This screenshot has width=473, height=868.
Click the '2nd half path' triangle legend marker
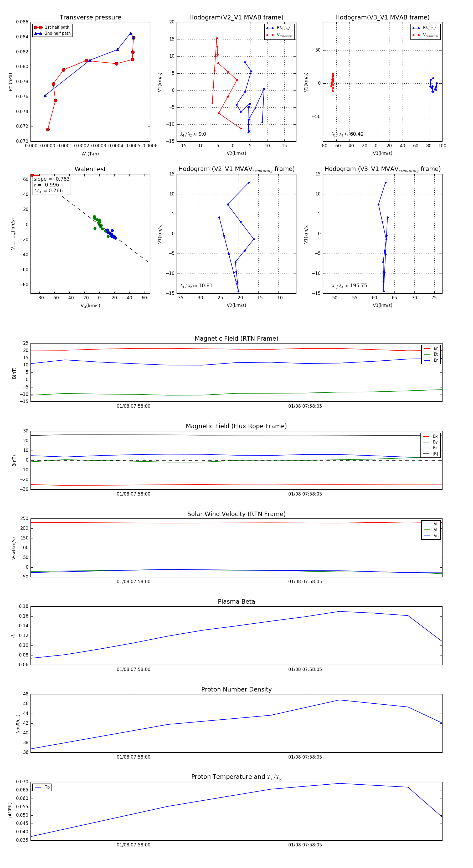click(38, 33)
